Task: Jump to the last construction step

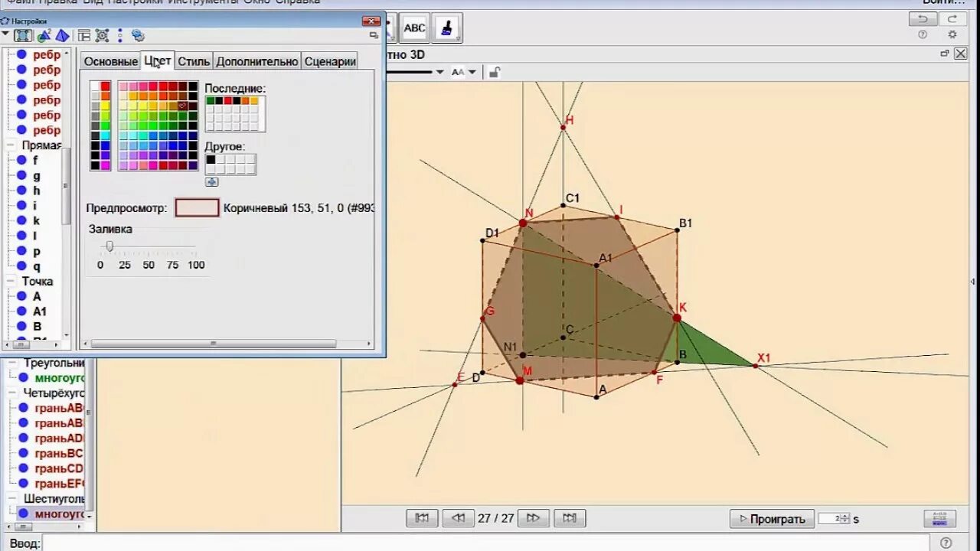Action: tap(570, 518)
